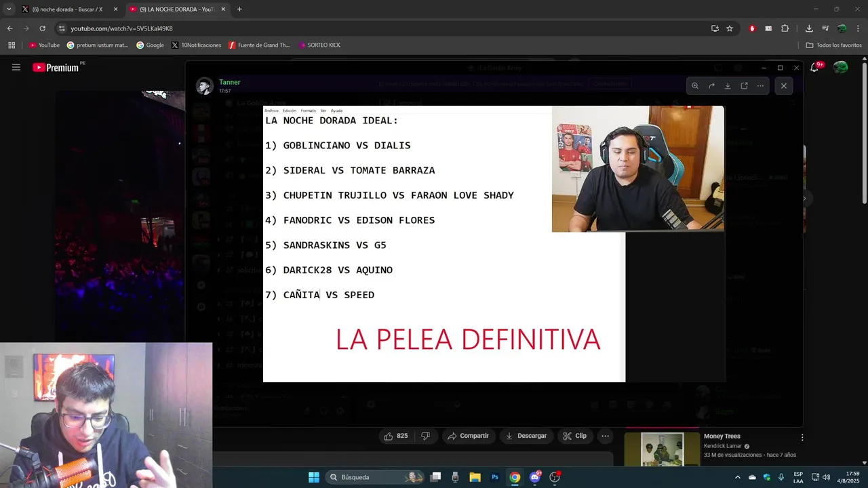
Task: Open Task View on taskbar
Action: [436, 477]
